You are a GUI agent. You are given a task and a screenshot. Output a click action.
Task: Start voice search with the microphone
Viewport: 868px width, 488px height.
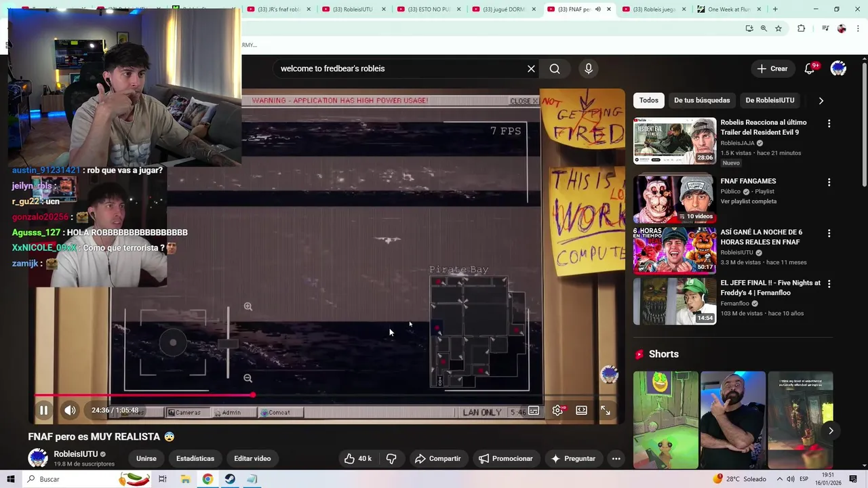point(589,68)
